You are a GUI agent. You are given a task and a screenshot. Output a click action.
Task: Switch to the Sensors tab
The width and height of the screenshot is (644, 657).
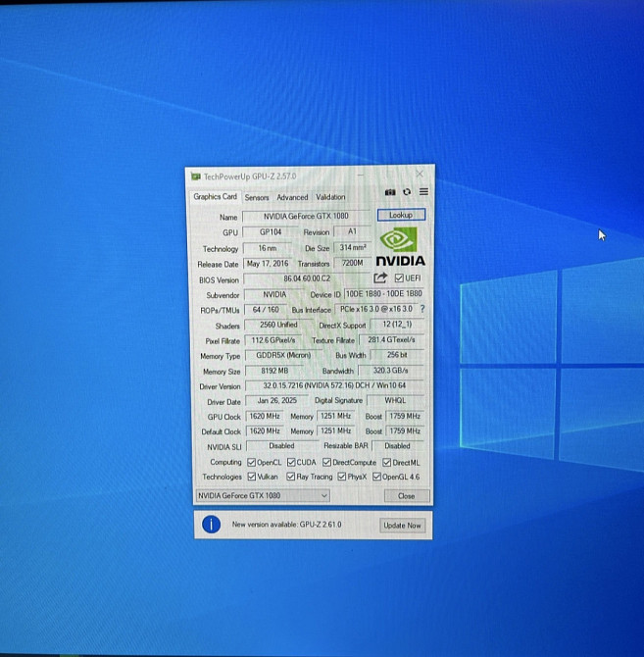257,197
